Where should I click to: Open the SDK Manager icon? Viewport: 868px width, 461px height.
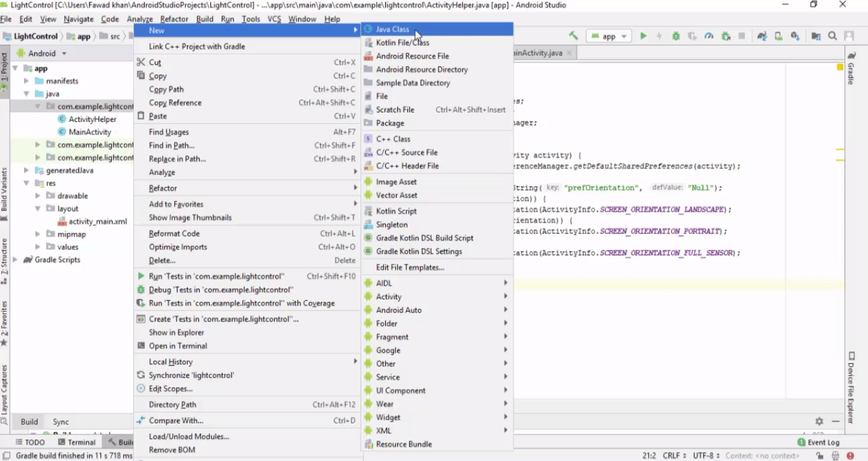point(795,36)
